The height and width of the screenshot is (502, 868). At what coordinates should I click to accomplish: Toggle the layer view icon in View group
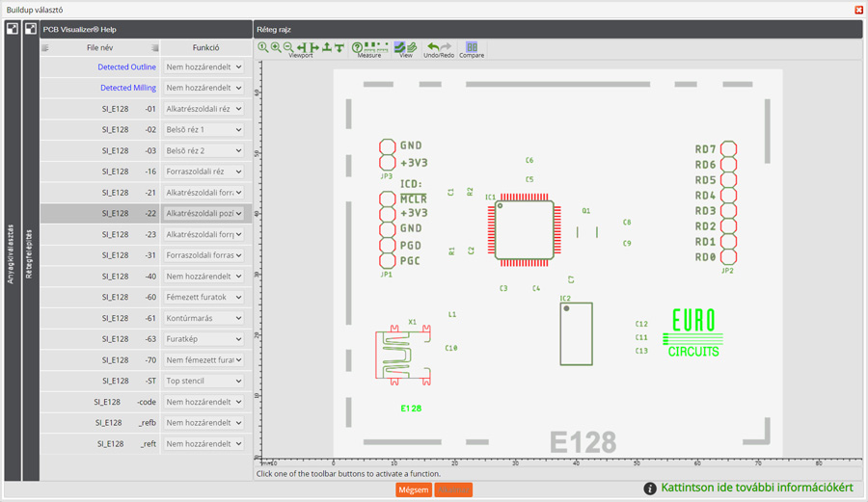pyautogui.click(x=399, y=47)
